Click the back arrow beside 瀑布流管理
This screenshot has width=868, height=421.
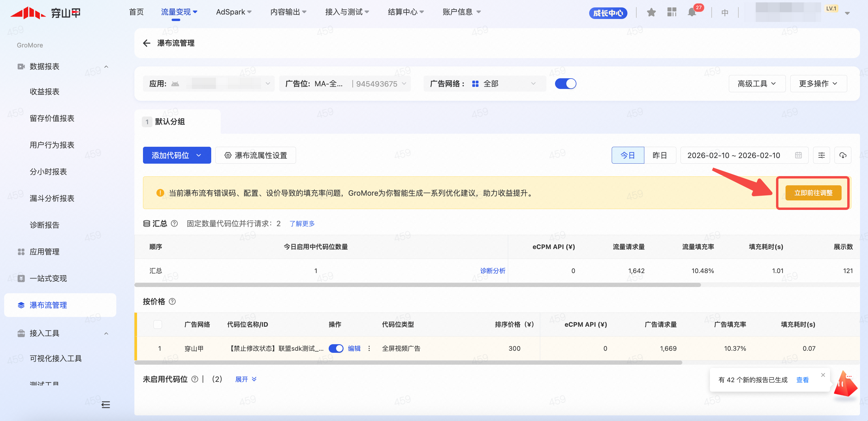(x=146, y=43)
